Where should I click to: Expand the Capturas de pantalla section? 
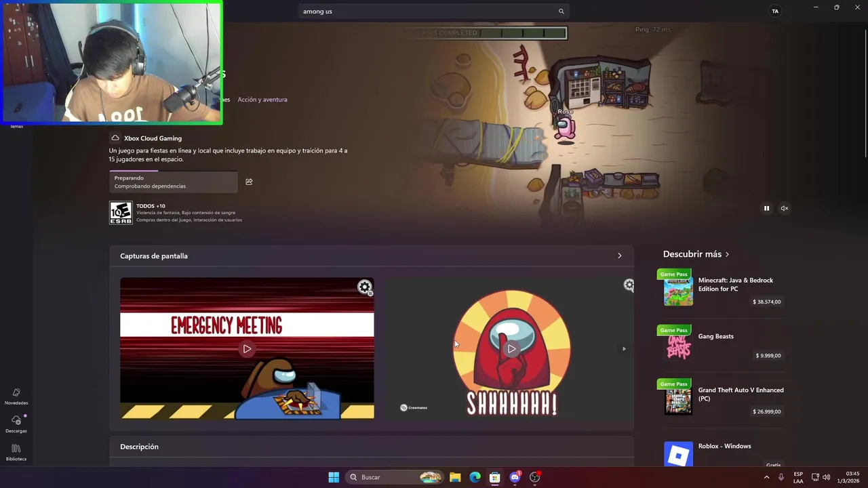tap(619, 256)
